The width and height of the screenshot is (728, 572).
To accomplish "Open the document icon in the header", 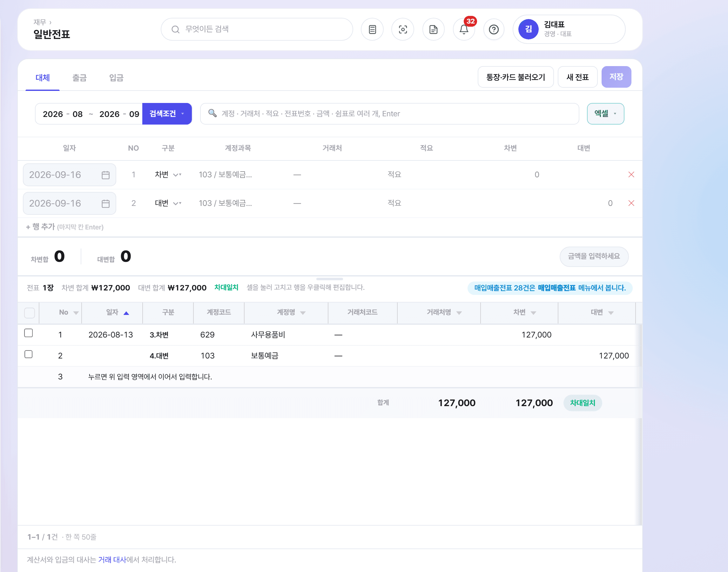I will click(434, 30).
